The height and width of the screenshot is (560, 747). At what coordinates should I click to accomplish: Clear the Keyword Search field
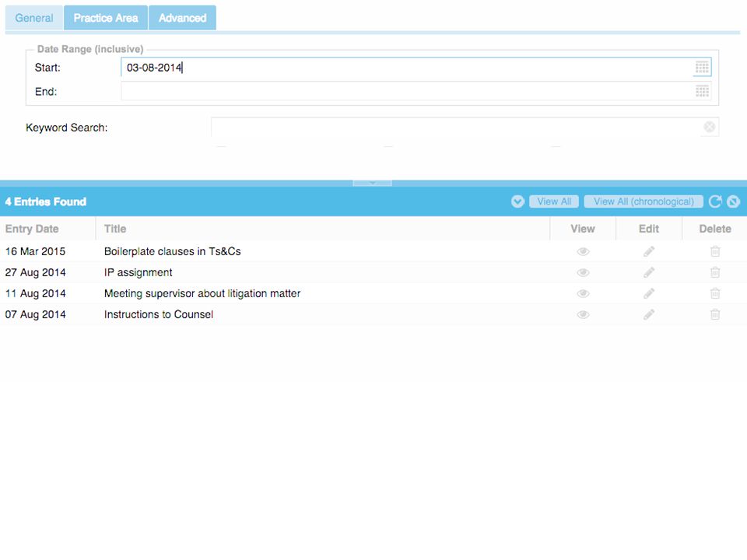click(710, 127)
